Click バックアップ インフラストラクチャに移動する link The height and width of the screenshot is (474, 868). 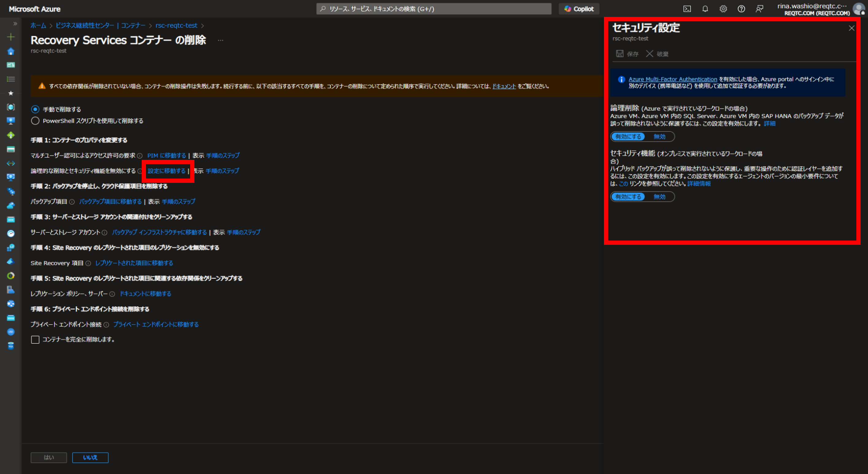tap(159, 232)
